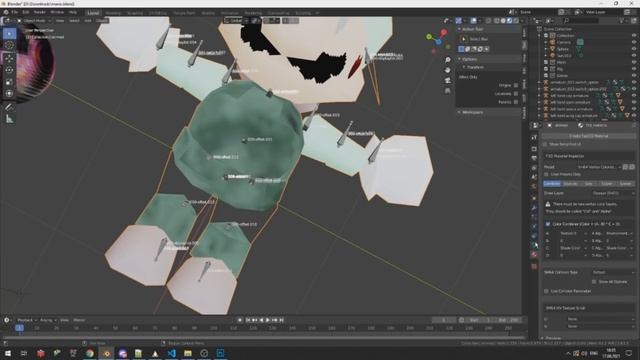The width and height of the screenshot is (640, 360).
Task: Switch viewport to material preview shading
Action: tap(509, 20)
